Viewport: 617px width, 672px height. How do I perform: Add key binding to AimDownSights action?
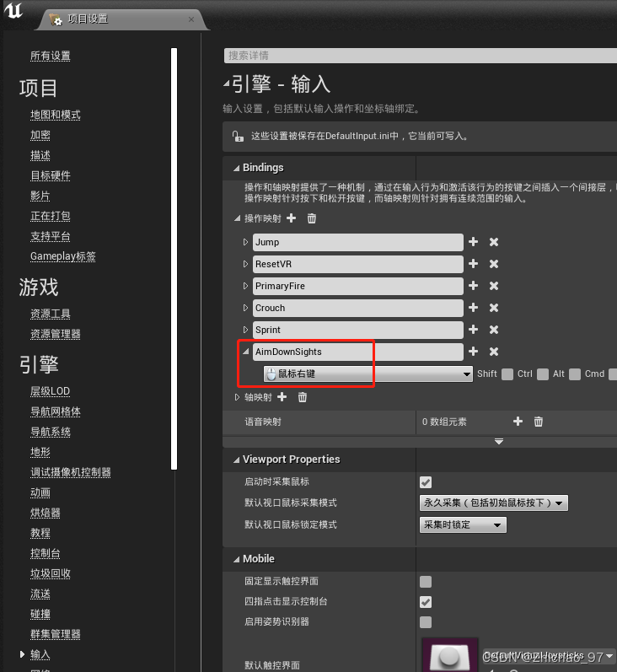(473, 352)
